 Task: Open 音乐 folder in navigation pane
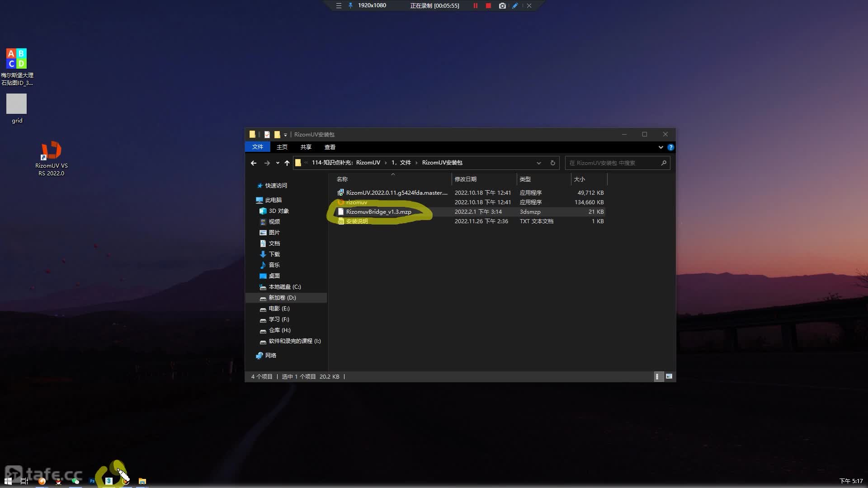pyautogui.click(x=270, y=265)
